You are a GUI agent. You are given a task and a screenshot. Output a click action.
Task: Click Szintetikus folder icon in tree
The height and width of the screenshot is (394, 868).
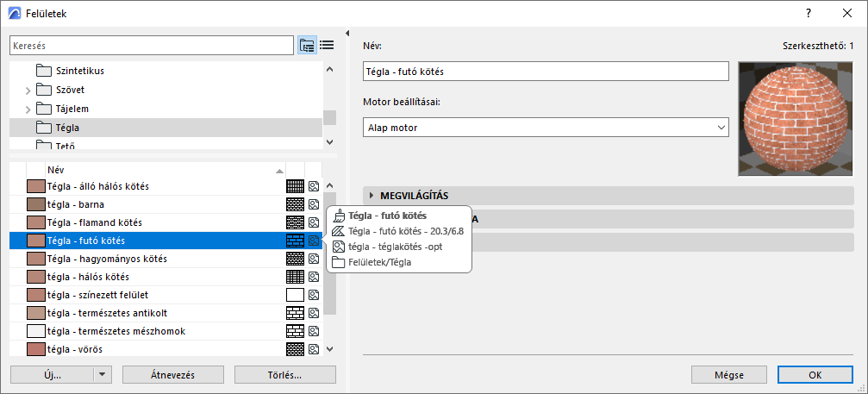pyautogui.click(x=45, y=71)
